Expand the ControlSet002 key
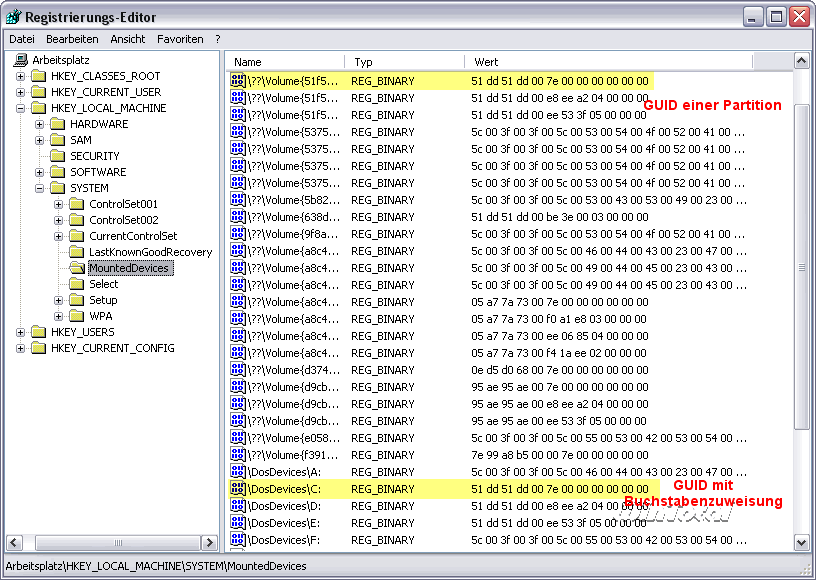 click(58, 221)
